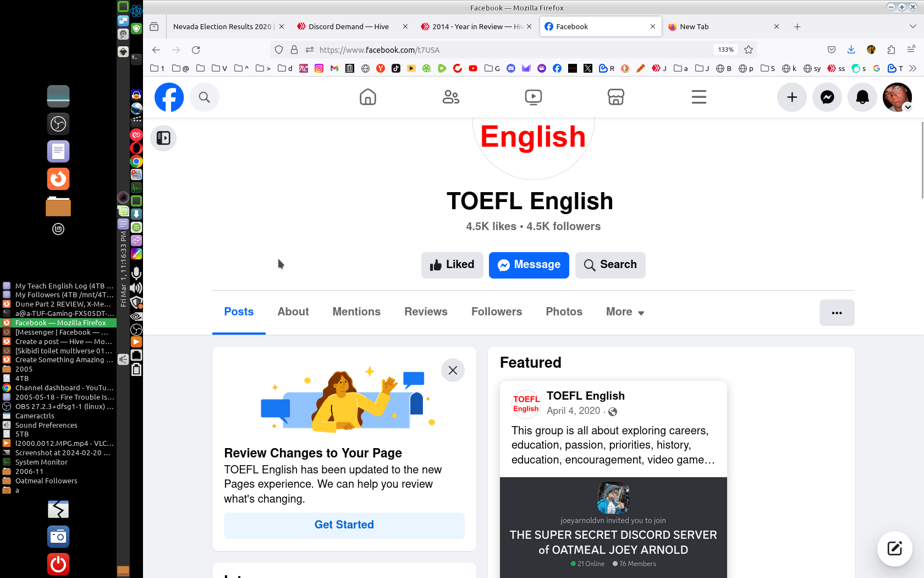The height and width of the screenshot is (578, 924).
Task: Open a new browser tab
Action: [x=797, y=26]
